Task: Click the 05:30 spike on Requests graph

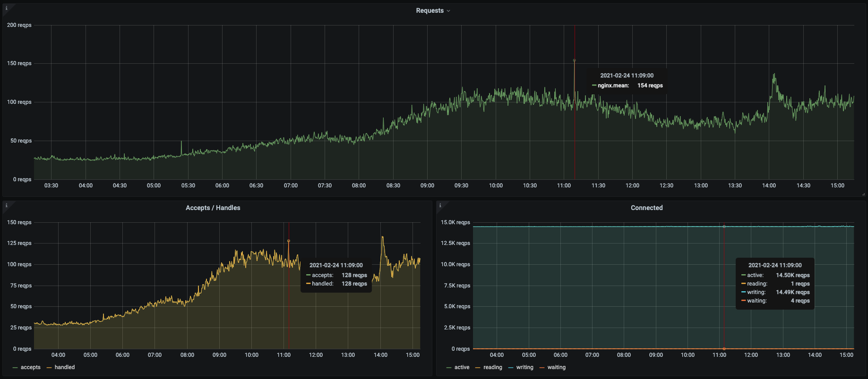Action: [181, 141]
